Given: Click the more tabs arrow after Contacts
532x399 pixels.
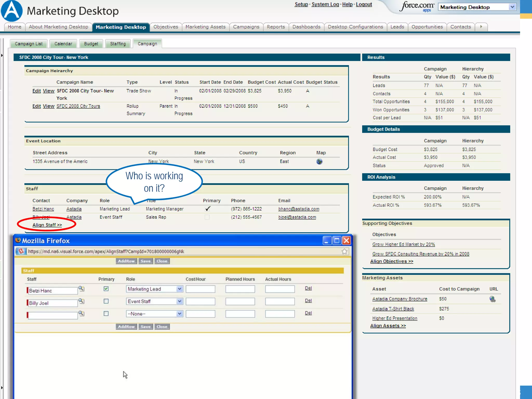Looking at the screenshot, I should (481, 27).
